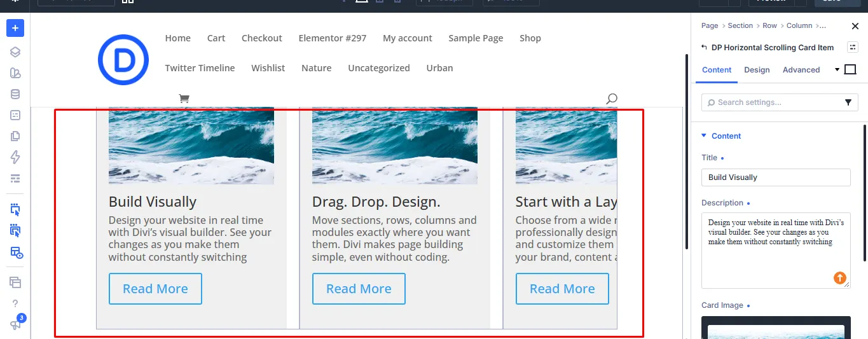Click the Drag. Drop. Design. heading
Screen dimensions: 868x339
376,202
